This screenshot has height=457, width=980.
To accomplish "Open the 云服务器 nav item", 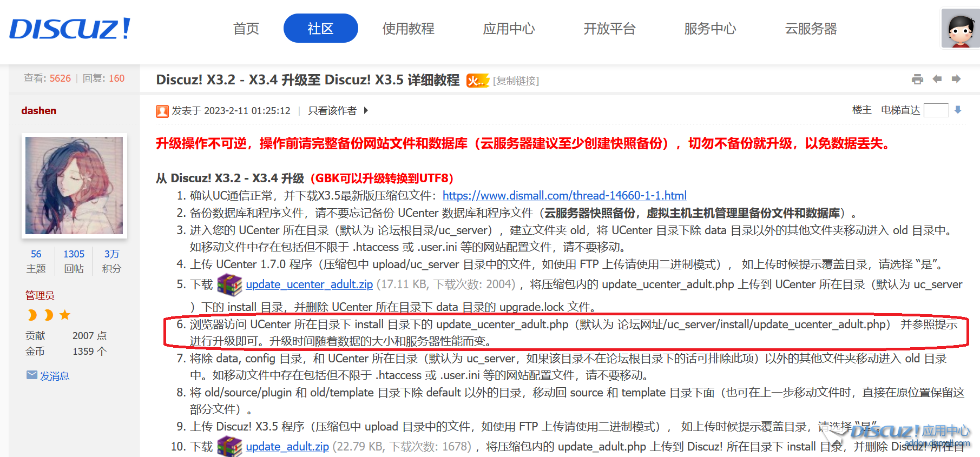I will [811, 29].
